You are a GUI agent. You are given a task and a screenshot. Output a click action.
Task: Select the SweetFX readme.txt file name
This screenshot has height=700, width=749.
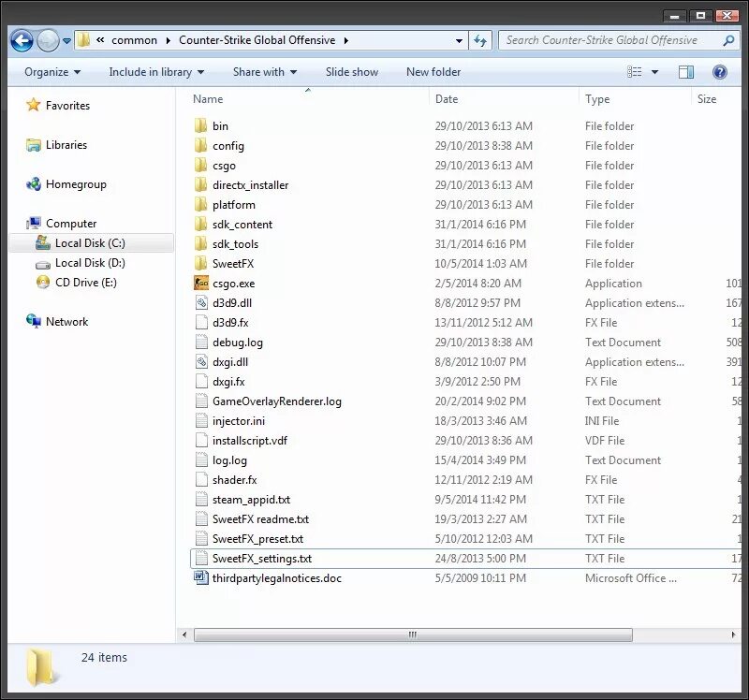(261, 519)
